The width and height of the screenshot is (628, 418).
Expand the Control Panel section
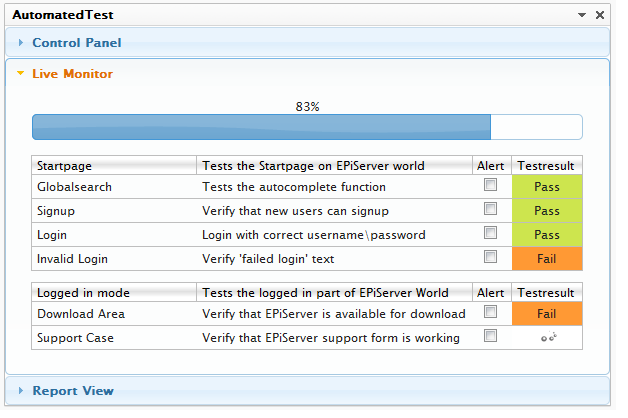pos(76,43)
